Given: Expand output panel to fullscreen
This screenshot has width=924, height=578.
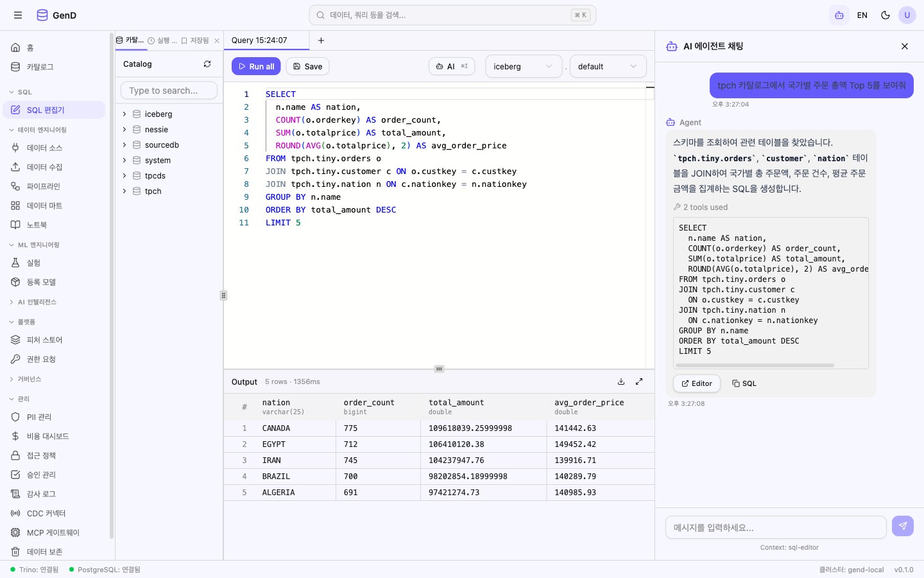Looking at the screenshot, I should [639, 381].
